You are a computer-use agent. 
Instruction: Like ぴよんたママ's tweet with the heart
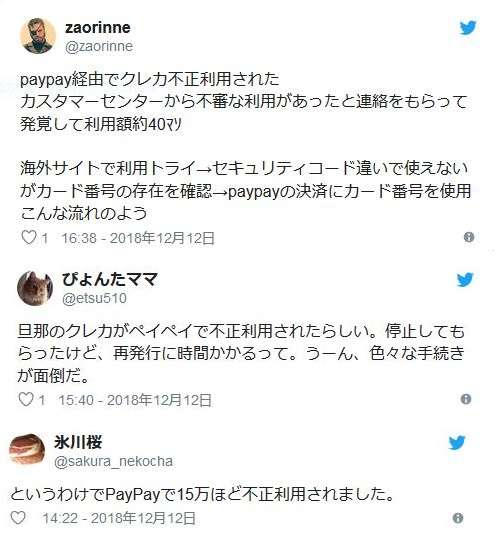coord(25,399)
